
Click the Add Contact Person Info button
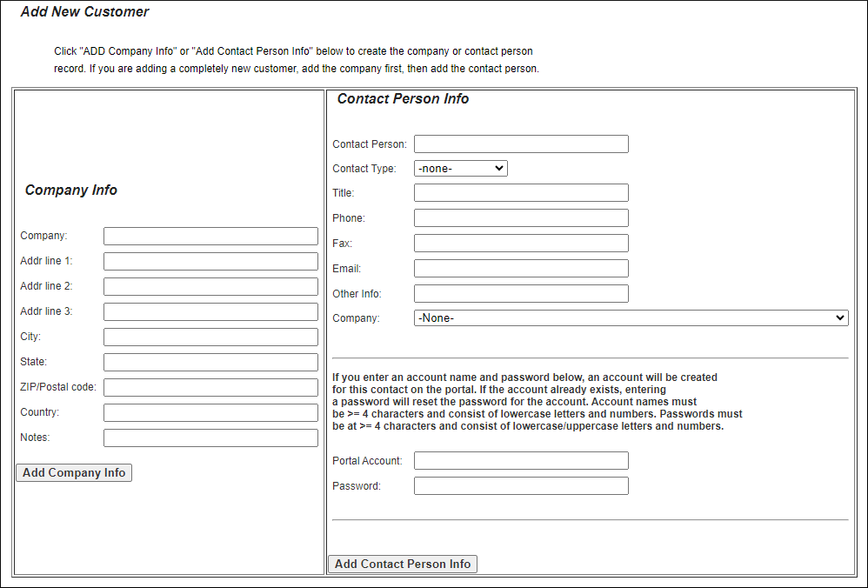(x=402, y=564)
